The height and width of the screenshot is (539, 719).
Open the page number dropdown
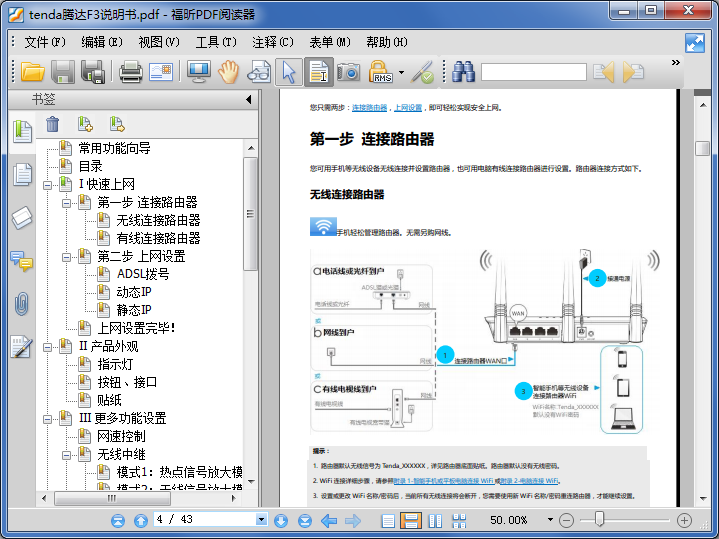coord(261,520)
